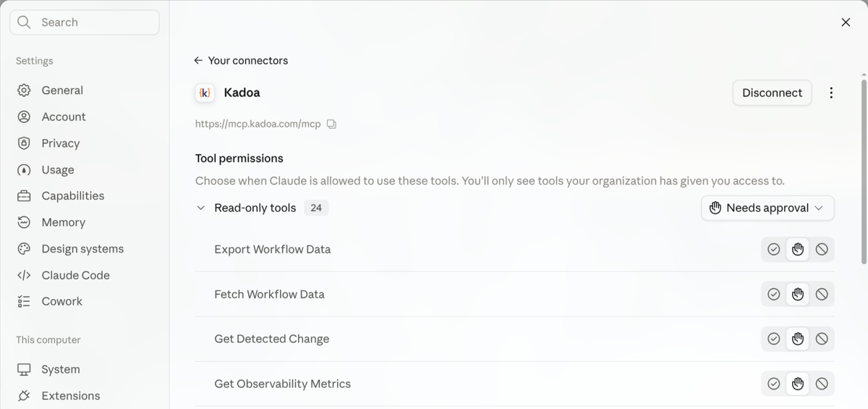
Task: Click the Usage gauge icon
Action: tap(24, 170)
